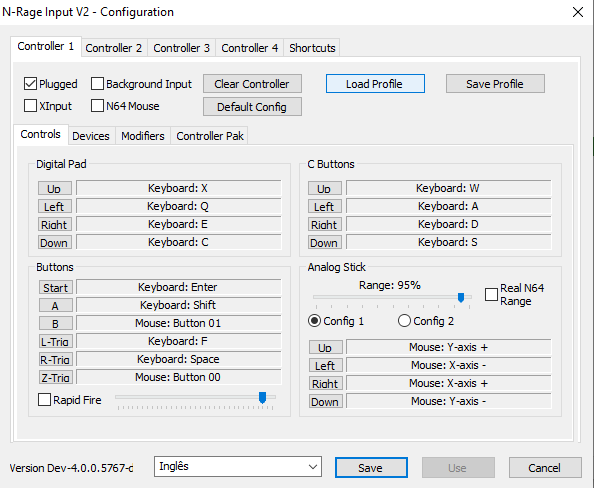Image resolution: width=594 pixels, height=488 pixels.
Task: Assign Analog Stick Left button
Action: [326, 365]
